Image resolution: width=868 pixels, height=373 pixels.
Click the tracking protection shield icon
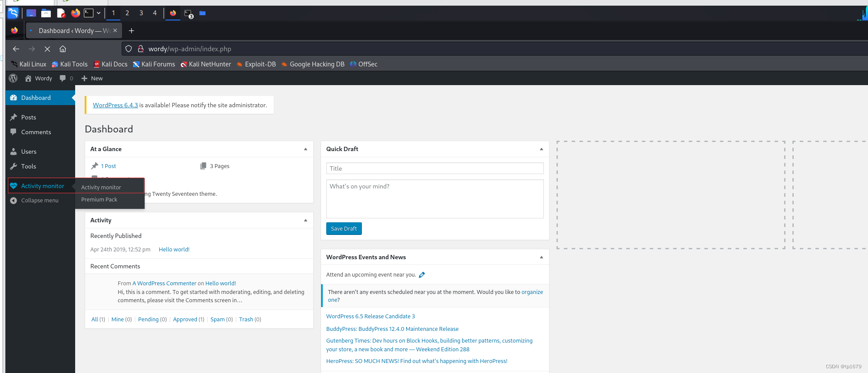tap(129, 49)
